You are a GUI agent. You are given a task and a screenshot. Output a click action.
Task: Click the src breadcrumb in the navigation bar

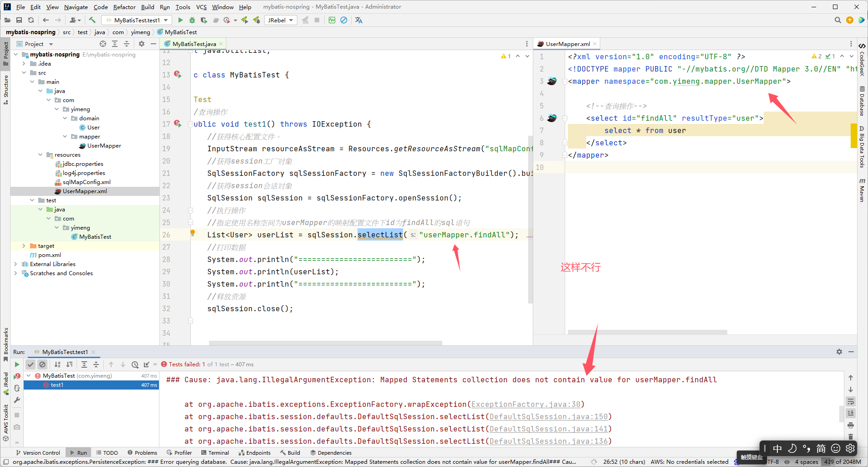[66, 32]
